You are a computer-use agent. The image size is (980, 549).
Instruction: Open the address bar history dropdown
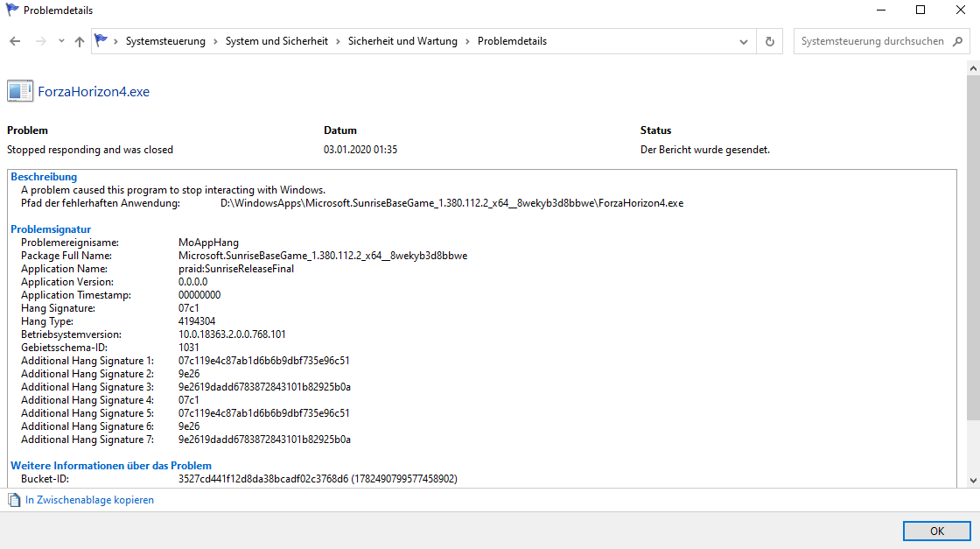pos(743,42)
